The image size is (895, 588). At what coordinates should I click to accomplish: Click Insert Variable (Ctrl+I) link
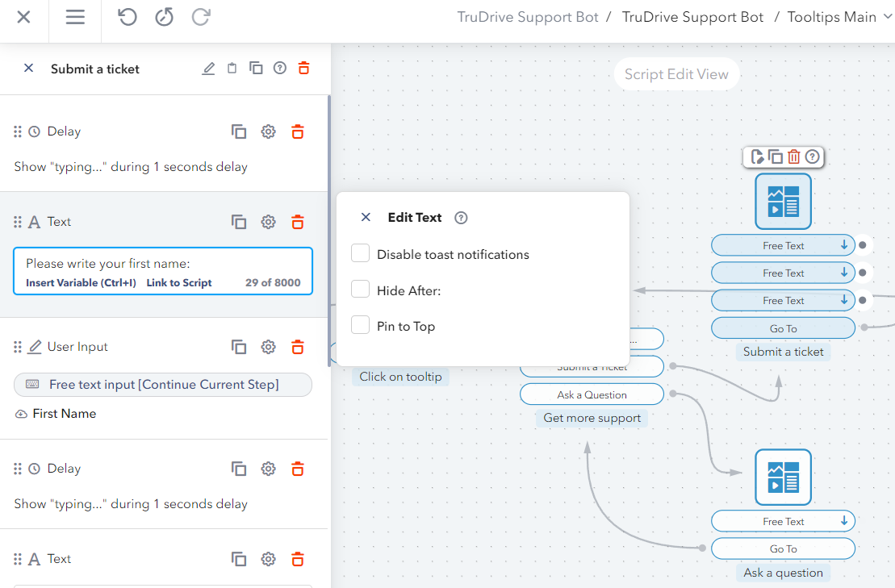click(81, 283)
